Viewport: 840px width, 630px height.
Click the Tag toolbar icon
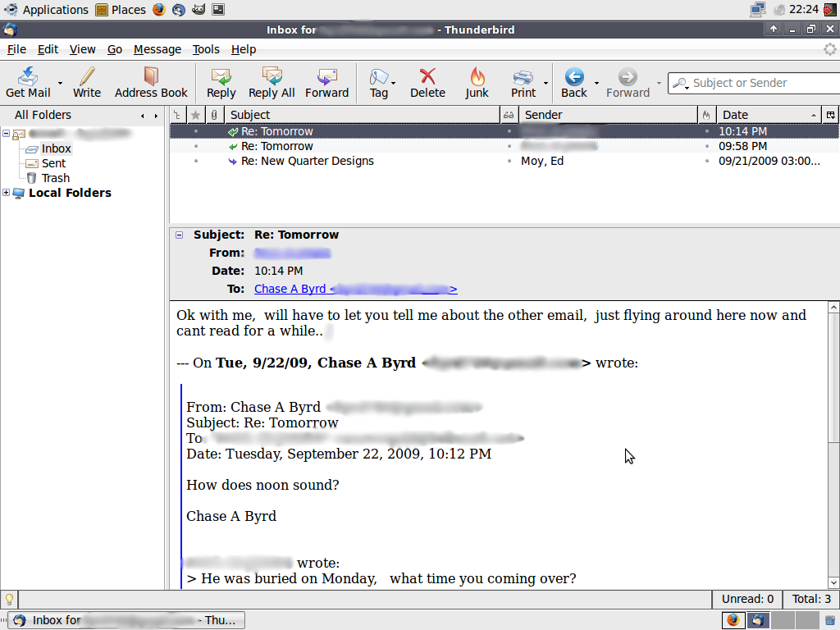point(378,76)
